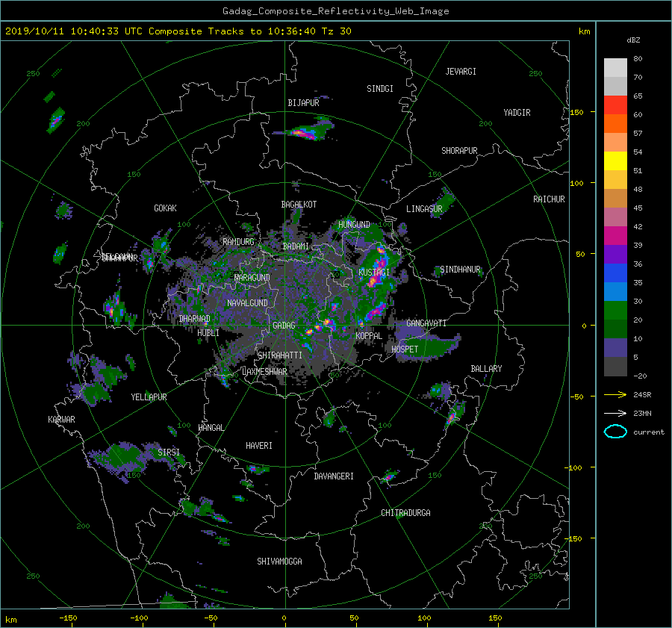Screen dimensions: 672x628
Task: Click the LINGASUR city label
Action: [x=424, y=209]
